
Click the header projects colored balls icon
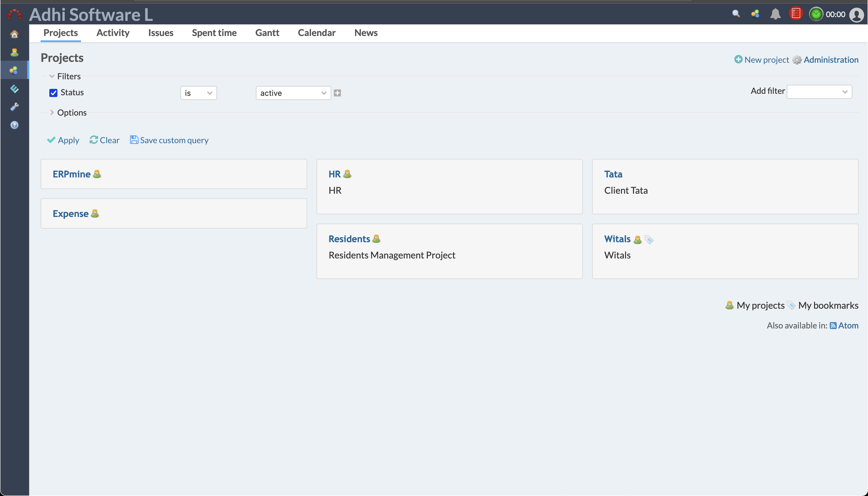point(755,14)
